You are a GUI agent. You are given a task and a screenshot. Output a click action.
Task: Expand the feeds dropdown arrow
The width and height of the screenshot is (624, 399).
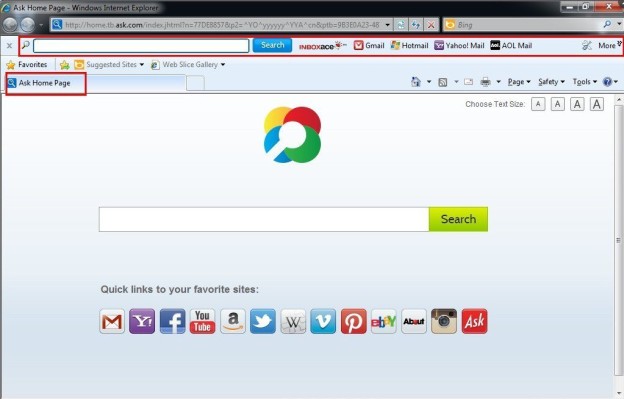click(456, 82)
